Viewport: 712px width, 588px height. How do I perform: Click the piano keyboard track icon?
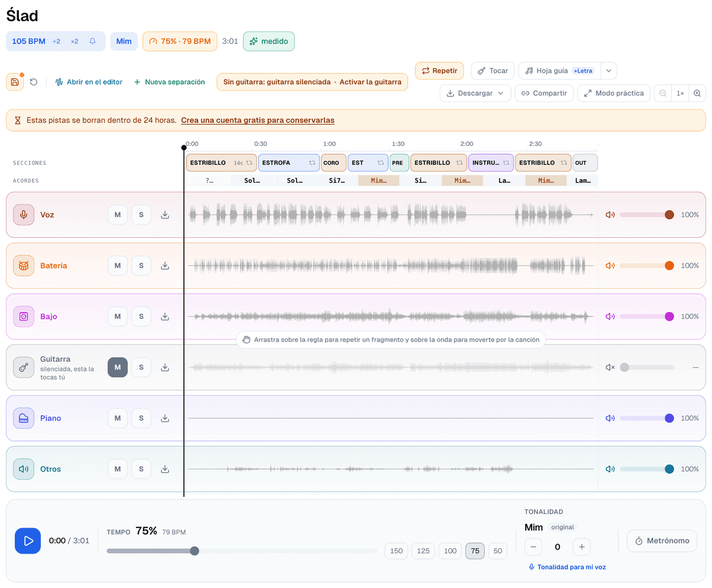[x=24, y=418]
